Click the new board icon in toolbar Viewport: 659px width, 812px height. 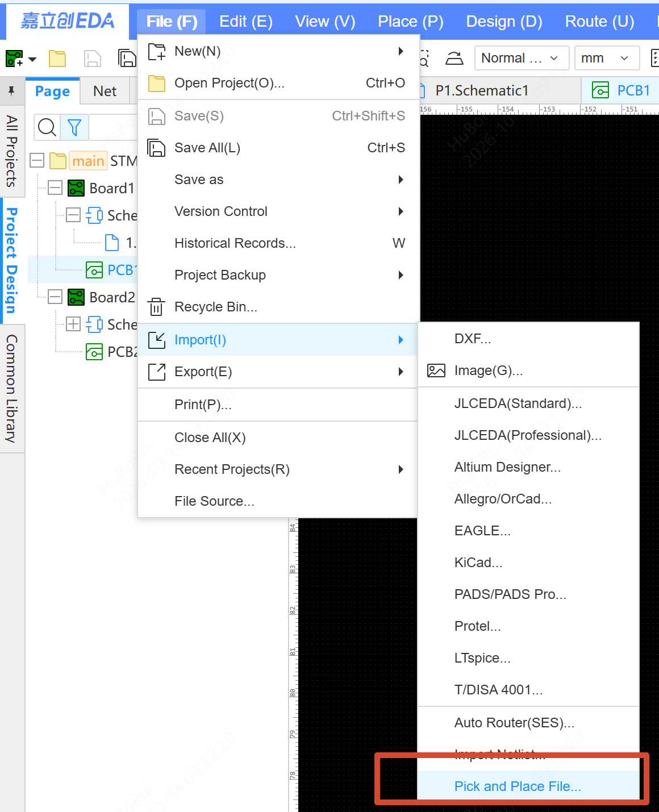pos(14,58)
